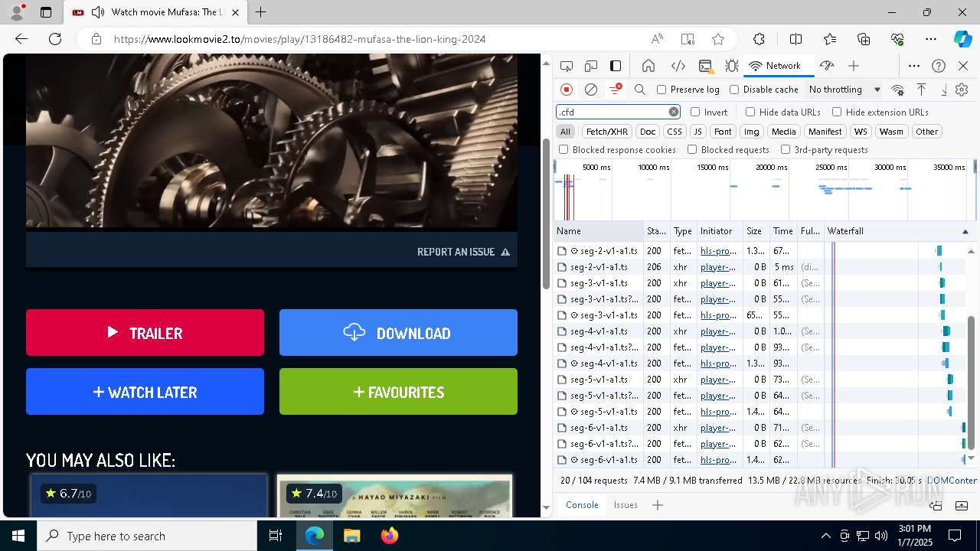Switch to the Issues drawer tab

(626, 505)
